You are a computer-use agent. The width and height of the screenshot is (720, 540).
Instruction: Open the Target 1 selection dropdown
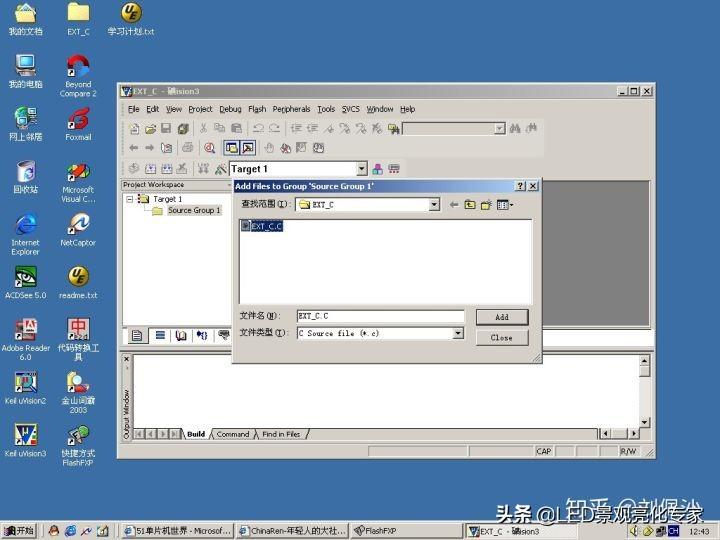362,169
